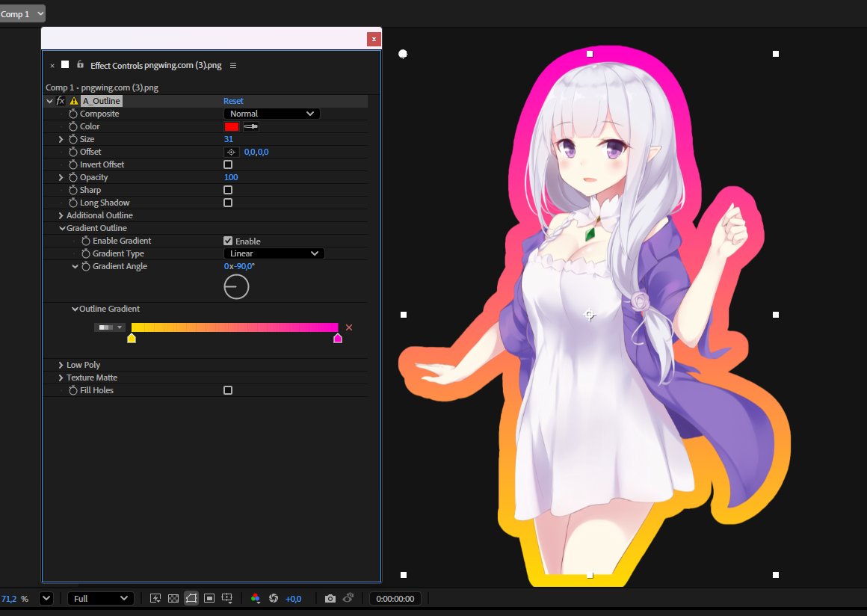
Task: Expand the Size property
Action: pyautogui.click(x=61, y=139)
